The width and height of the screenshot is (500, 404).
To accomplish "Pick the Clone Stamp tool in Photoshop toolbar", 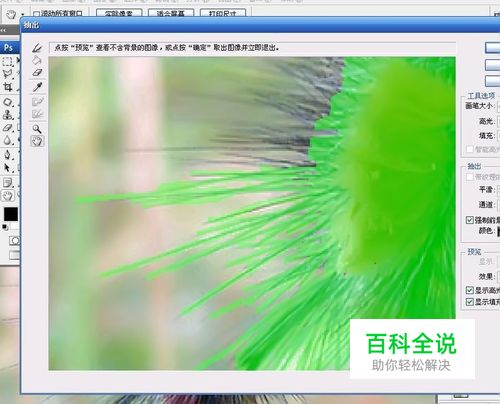I will coord(7,115).
